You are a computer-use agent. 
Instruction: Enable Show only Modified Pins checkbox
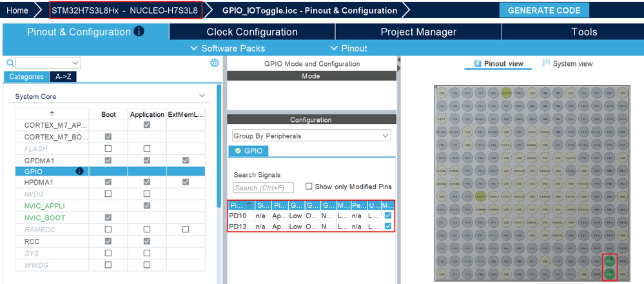tap(309, 186)
